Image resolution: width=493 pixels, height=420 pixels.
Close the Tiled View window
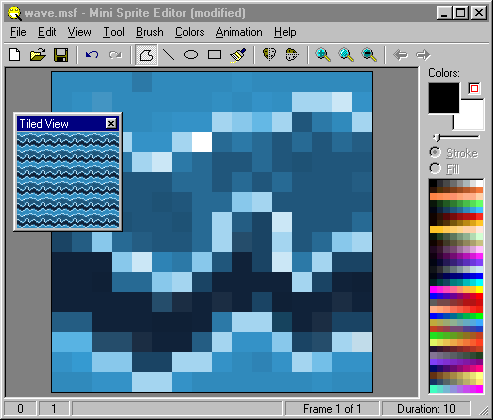[111, 124]
